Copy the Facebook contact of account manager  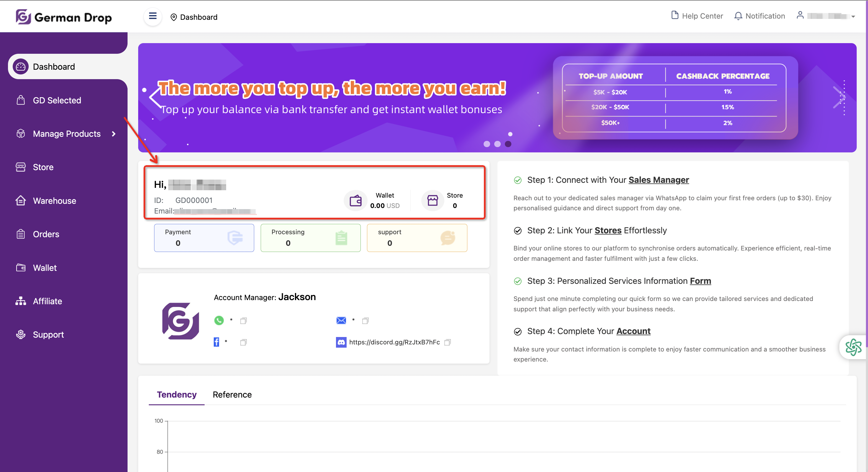(243, 342)
